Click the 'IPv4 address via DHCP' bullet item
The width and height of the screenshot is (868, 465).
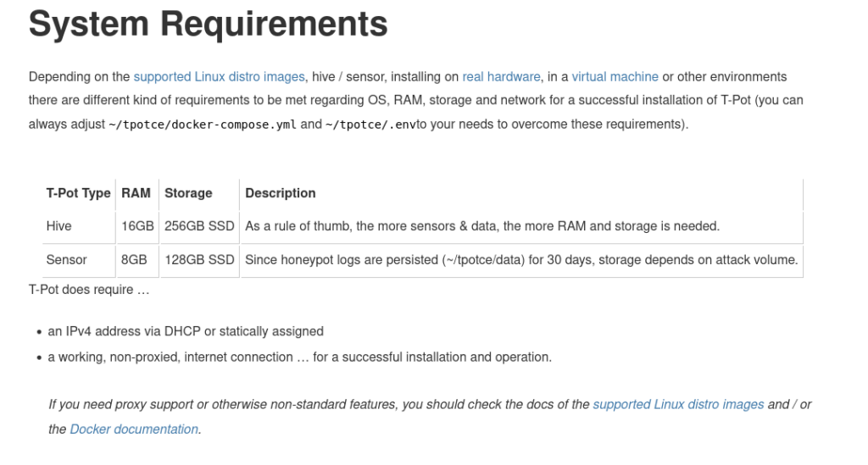coord(186,331)
